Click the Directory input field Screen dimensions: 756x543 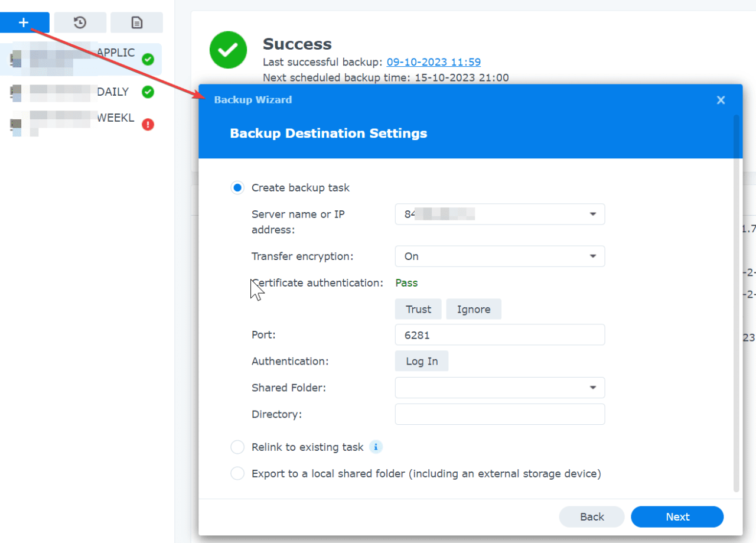click(500, 414)
